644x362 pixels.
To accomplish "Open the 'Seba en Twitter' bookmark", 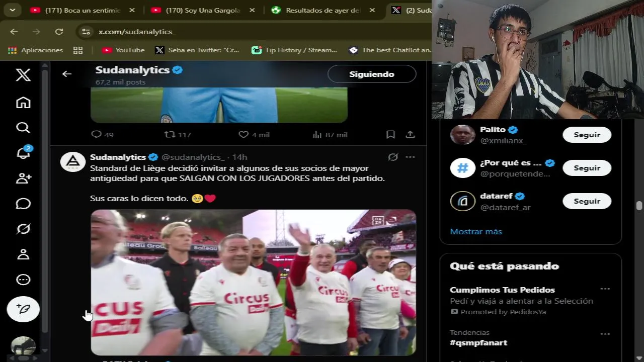I will pos(197,50).
